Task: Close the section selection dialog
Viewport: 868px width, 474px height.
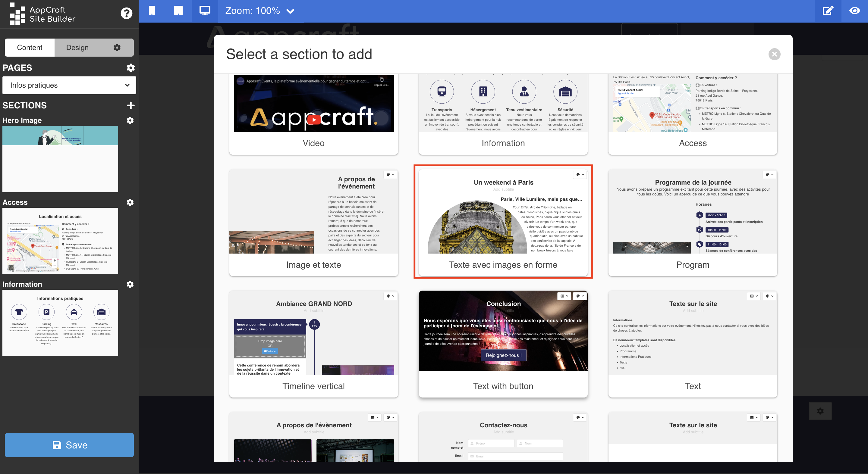Action: pos(774,54)
